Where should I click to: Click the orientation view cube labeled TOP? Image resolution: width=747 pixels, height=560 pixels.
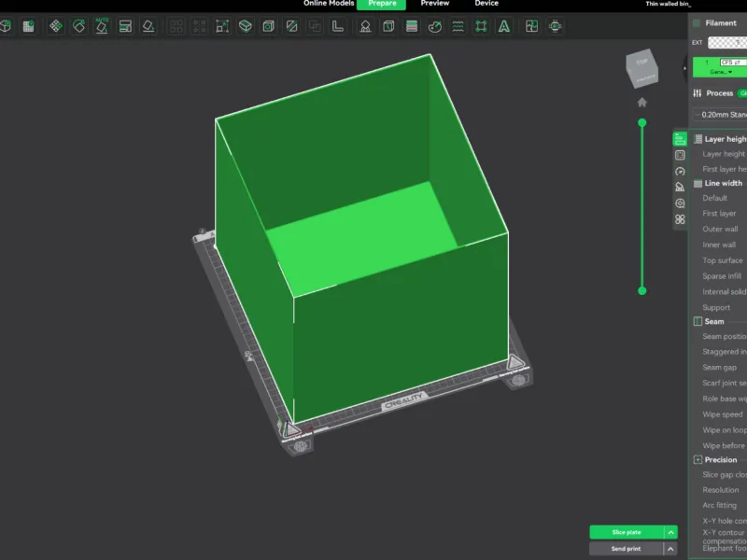(641, 68)
